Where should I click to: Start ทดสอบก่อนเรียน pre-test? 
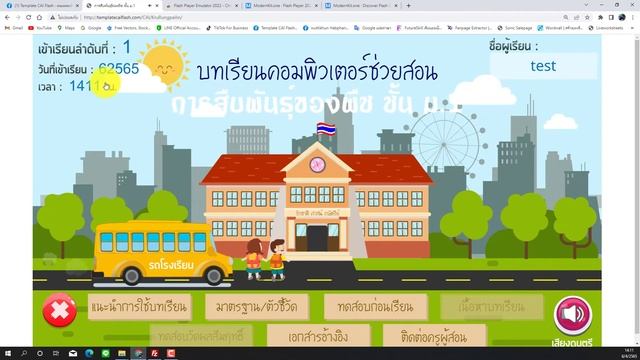[376, 307]
